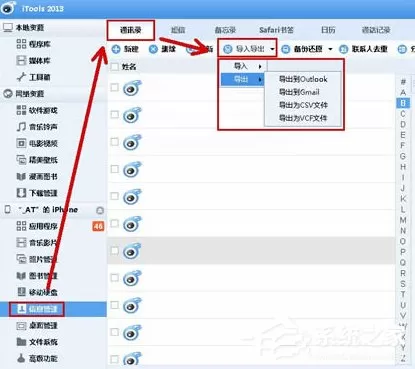415x369 pixels.
Task: Click the blue plus New contact icon
Action: coord(116,49)
